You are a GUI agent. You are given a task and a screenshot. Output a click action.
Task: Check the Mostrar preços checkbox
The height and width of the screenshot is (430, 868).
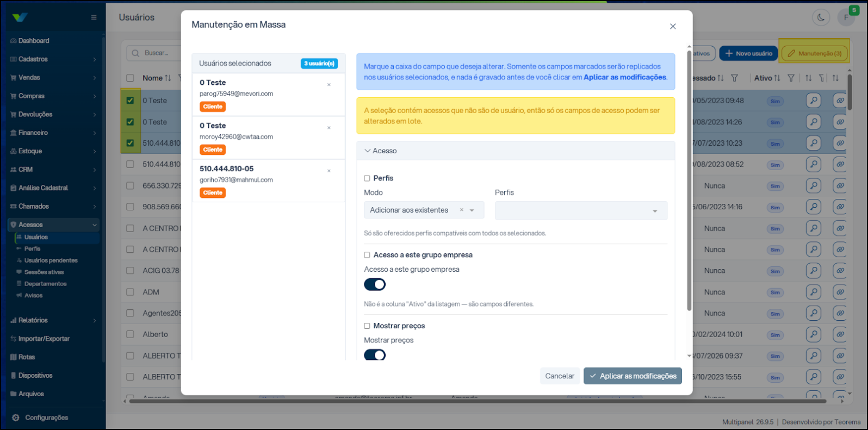tap(367, 326)
